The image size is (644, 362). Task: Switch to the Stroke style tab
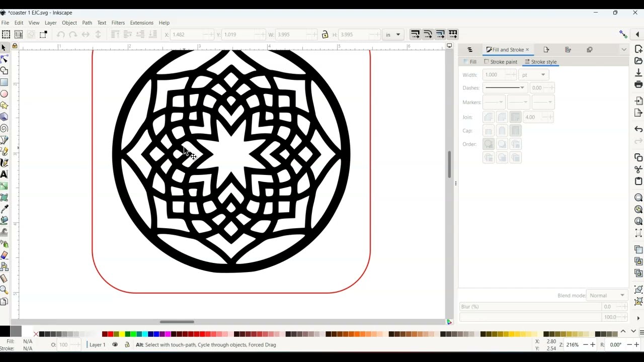point(540,62)
